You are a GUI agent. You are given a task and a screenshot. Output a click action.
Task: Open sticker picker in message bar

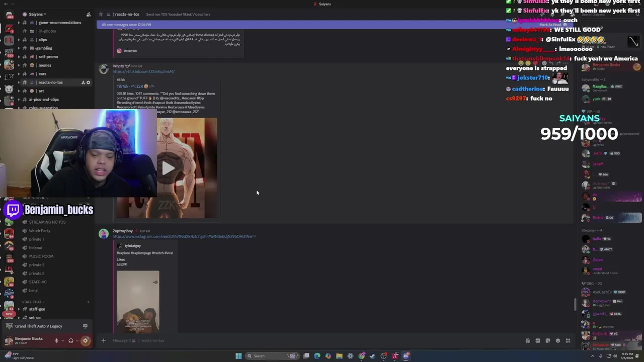click(x=548, y=341)
